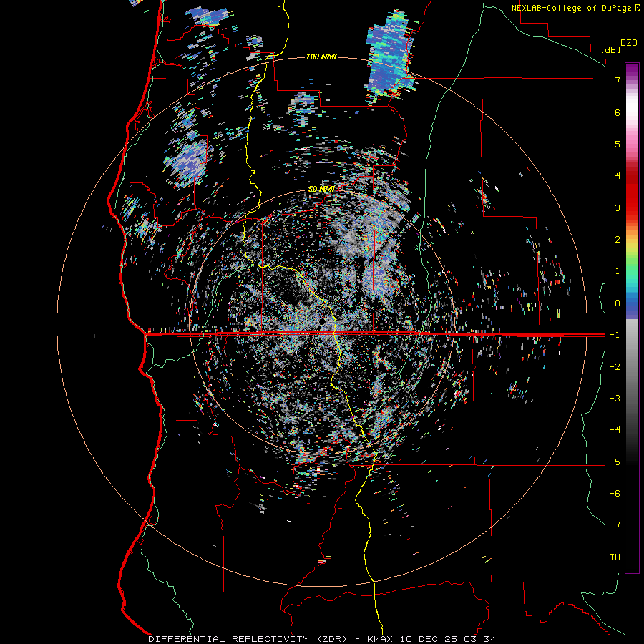Click the 10 DEC 25 03:34 timestamp
This screenshot has height=644, width=644.
coord(447,639)
